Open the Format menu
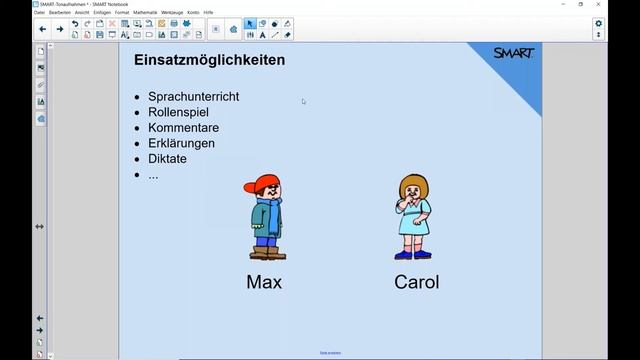This screenshot has height=360, width=640. 122,13
